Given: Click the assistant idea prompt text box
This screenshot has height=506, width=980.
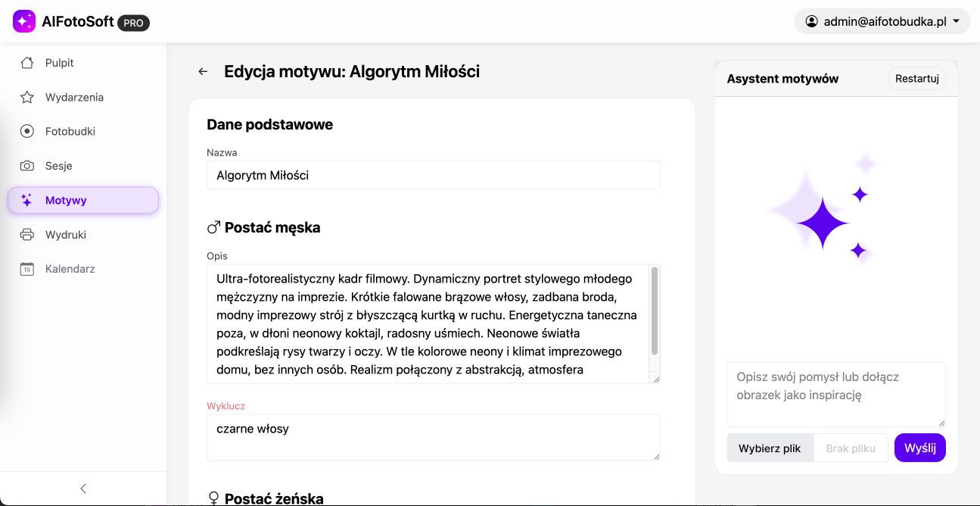Looking at the screenshot, I should click(835, 394).
